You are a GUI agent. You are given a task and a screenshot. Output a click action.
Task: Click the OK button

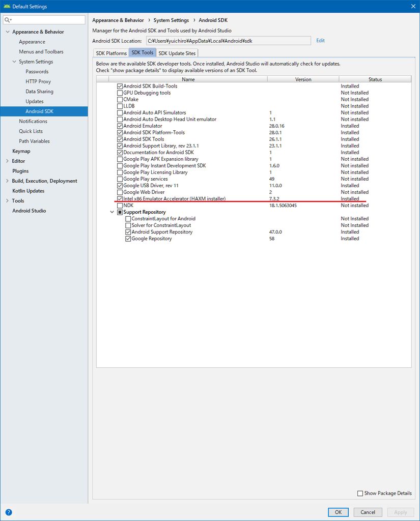pyautogui.click(x=338, y=512)
